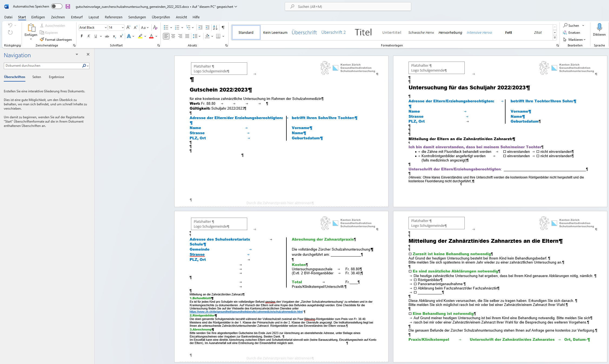Open Navigation pane options arrow

(x=77, y=54)
